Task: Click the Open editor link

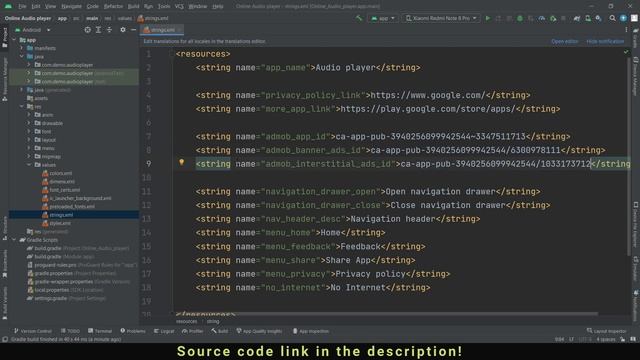Action: (x=564, y=41)
